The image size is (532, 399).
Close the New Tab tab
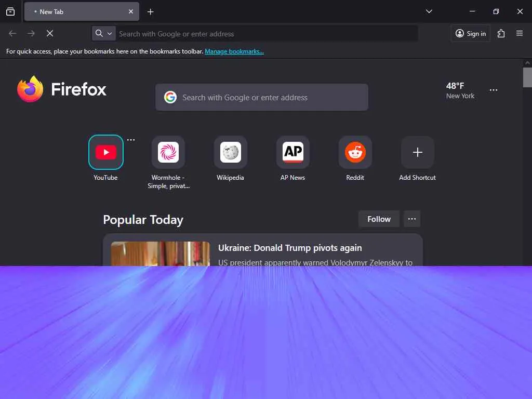[x=130, y=11]
